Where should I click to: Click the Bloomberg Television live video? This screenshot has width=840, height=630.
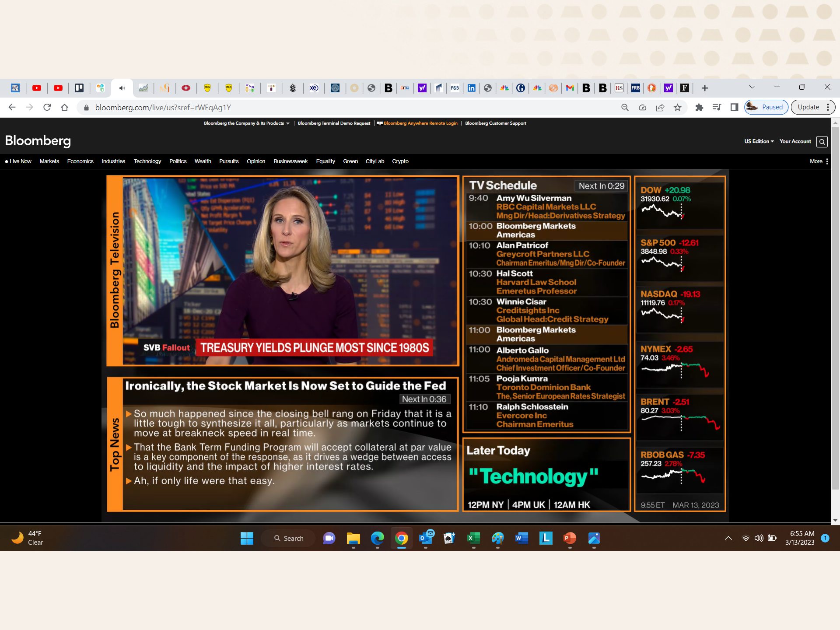click(x=290, y=271)
